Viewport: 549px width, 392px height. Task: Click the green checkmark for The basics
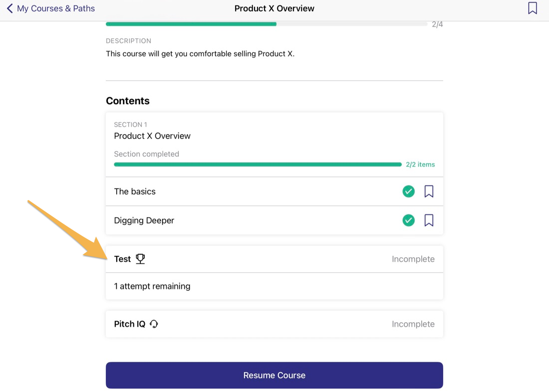click(x=408, y=192)
